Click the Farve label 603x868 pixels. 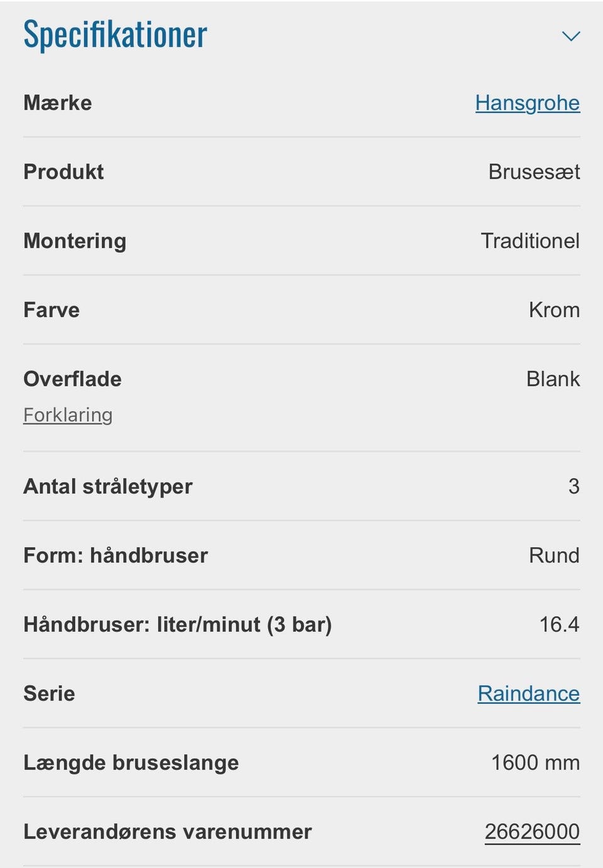(x=52, y=310)
